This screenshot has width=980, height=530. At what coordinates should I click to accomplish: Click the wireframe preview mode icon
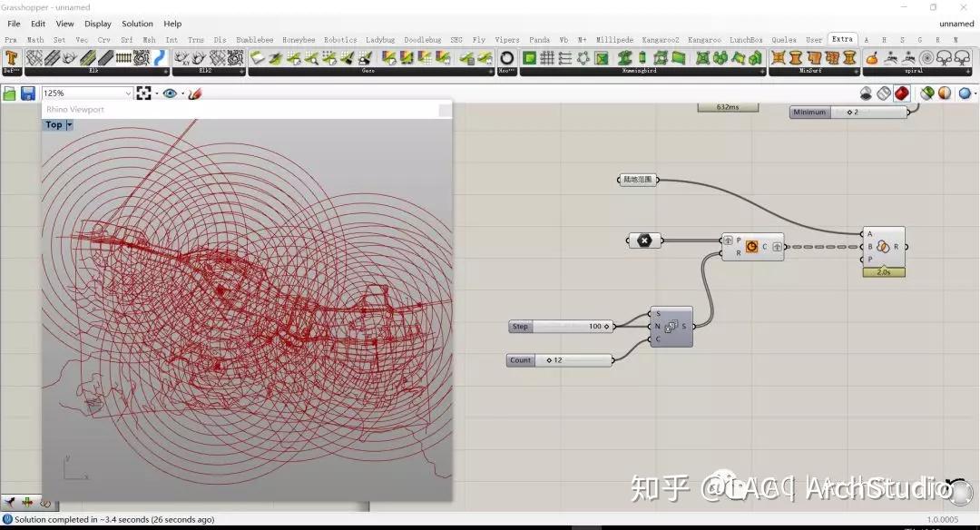(x=882, y=93)
